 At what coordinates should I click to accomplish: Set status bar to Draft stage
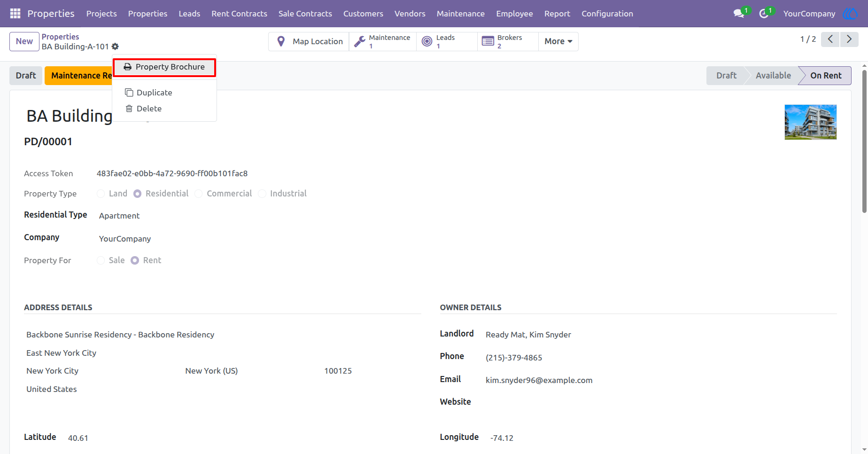pos(726,76)
